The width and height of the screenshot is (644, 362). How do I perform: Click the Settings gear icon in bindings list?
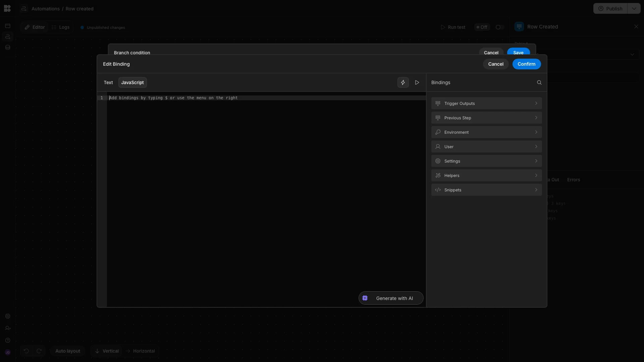point(438,161)
